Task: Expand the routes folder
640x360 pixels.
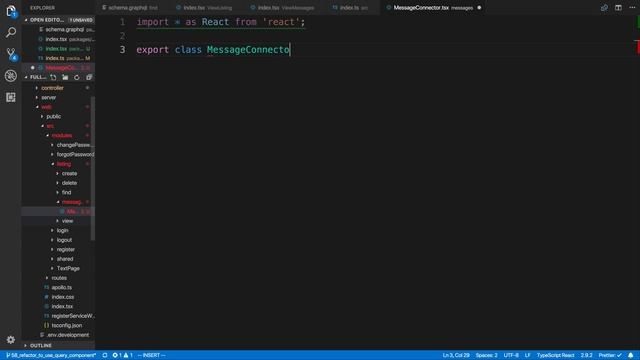Action: 59,278
